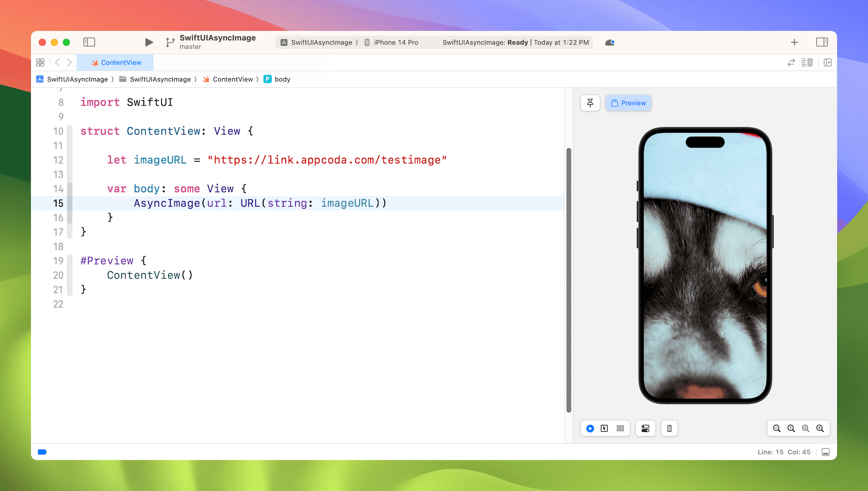Select the ContentView editor tab
Screen dimensions: 868x491
tap(116, 62)
